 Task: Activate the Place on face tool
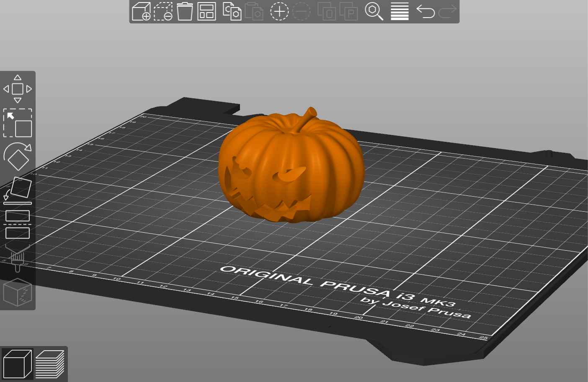pos(18,190)
